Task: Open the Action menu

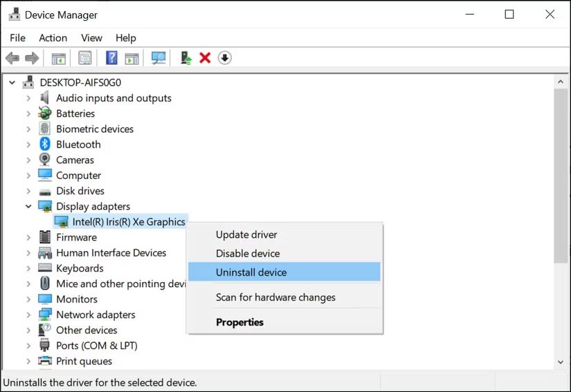Action: pyautogui.click(x=53, y=38)
